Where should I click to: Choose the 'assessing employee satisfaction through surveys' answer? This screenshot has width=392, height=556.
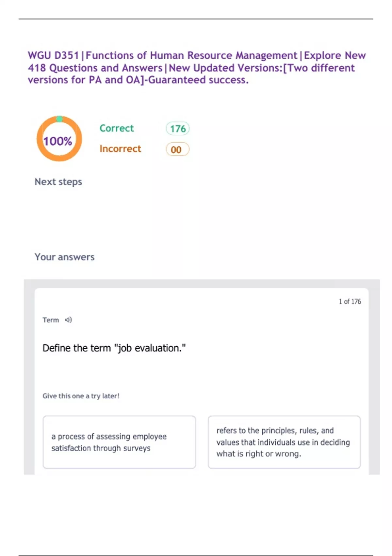coord(119,442)
